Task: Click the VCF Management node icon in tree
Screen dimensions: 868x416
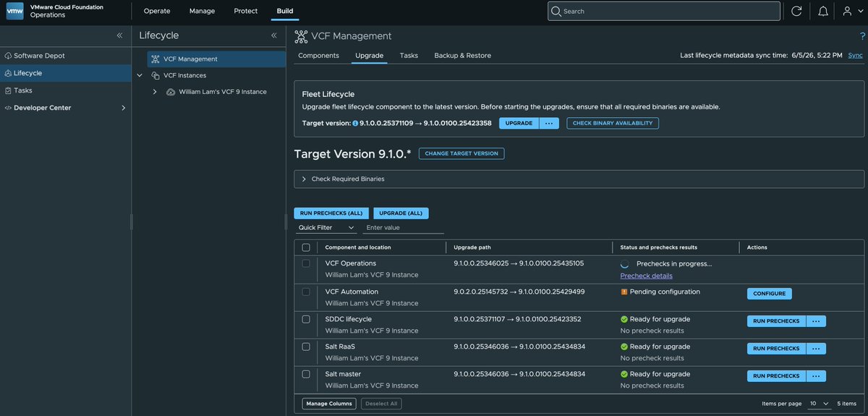Action: (156, 59)
